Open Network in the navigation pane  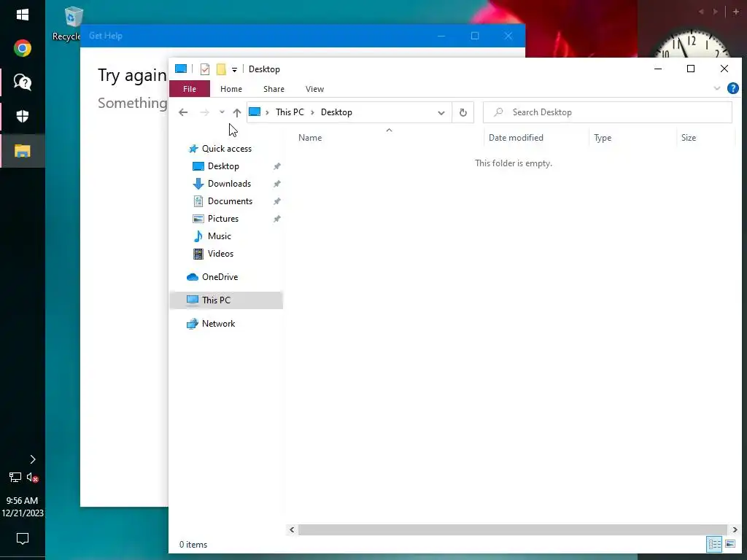(x=218, y=323)
